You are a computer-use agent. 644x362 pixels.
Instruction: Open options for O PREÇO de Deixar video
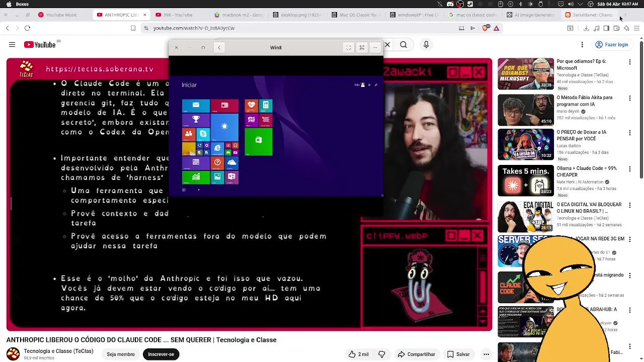click(629, 133)
